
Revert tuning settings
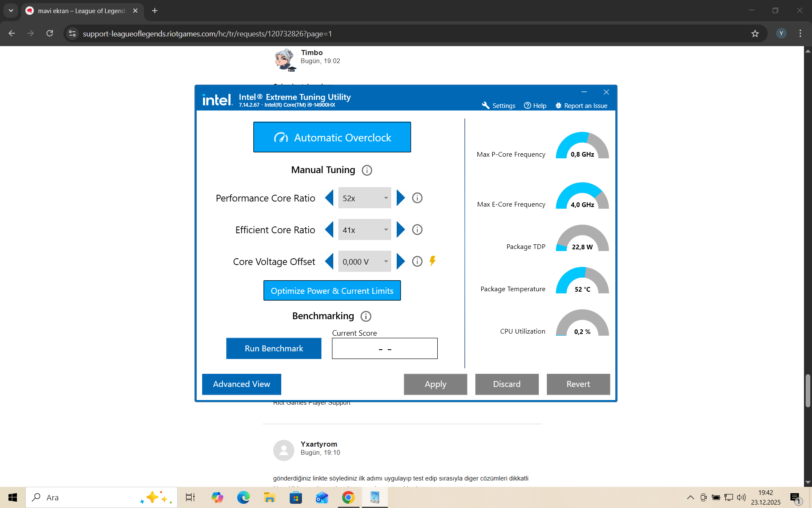579,384
